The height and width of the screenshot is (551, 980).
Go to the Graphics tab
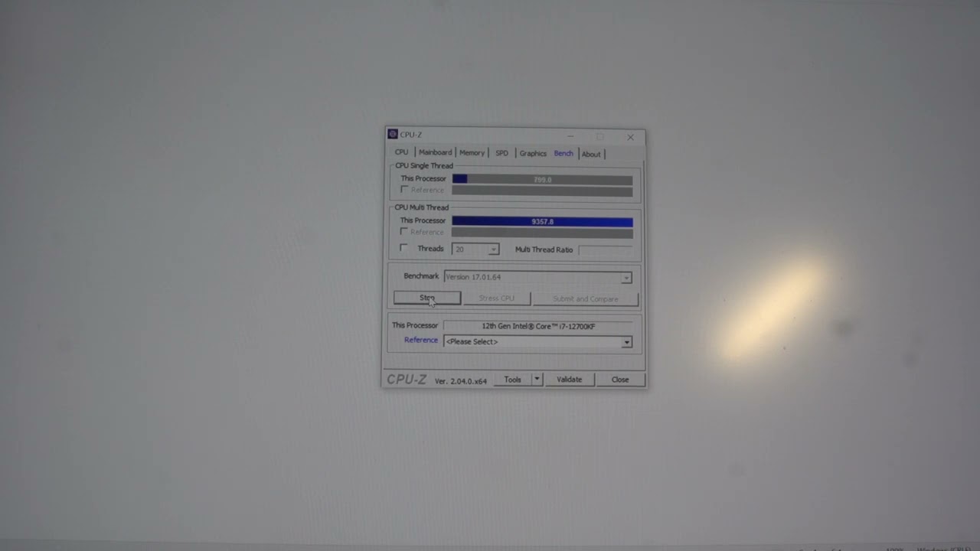(533, 154)
